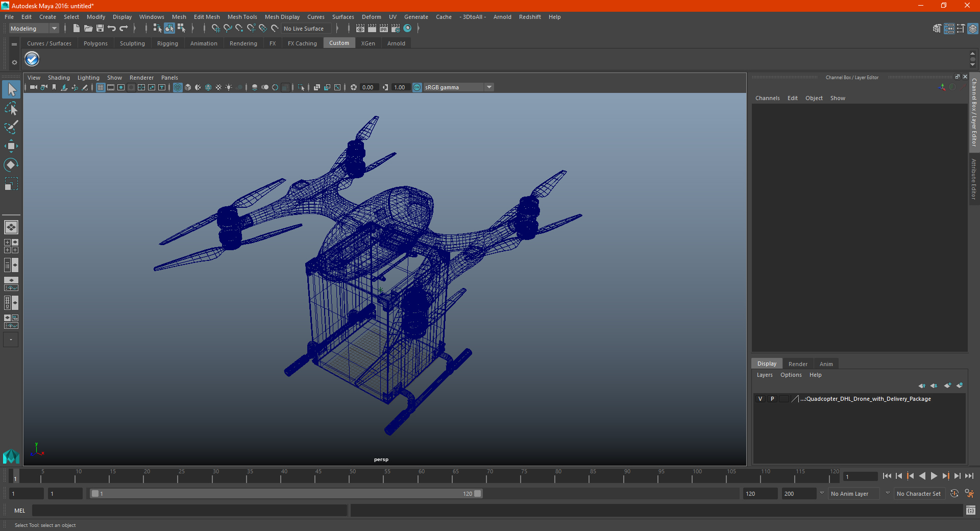
Task: Open the Windows menu
Action: tap(152, 17)
